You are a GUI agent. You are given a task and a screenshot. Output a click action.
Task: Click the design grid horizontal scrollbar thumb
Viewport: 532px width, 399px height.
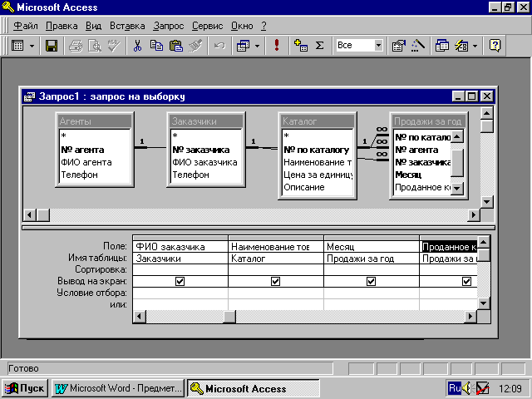229,317
